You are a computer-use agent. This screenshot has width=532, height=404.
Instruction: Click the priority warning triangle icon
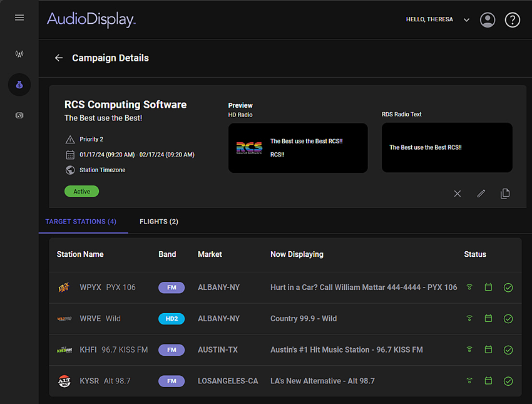[x=70, y=140]
